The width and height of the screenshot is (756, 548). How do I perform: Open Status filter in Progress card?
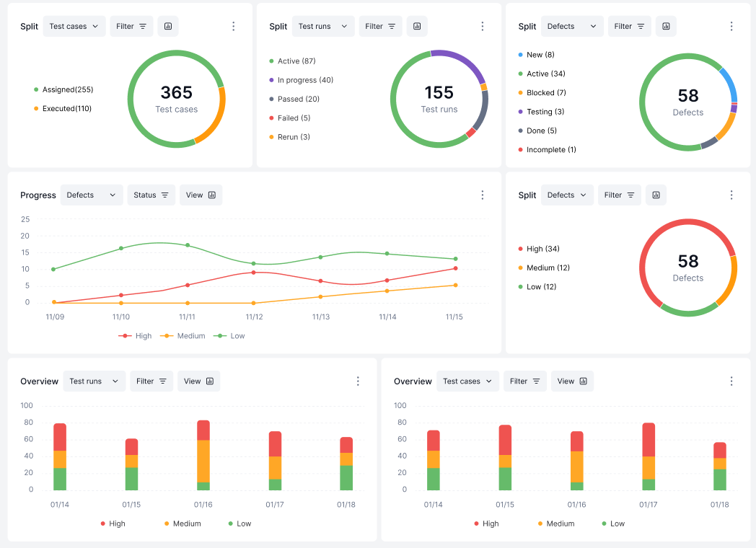(151, 195)
